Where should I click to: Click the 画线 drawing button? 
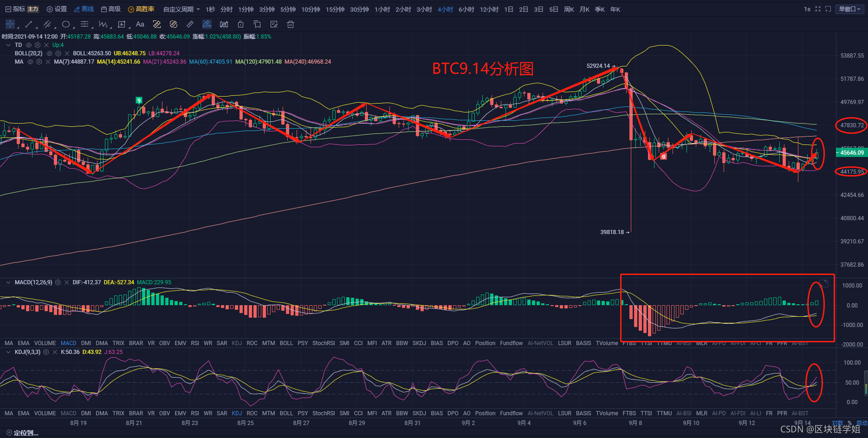pyautogui.click(x=84, y=9)
